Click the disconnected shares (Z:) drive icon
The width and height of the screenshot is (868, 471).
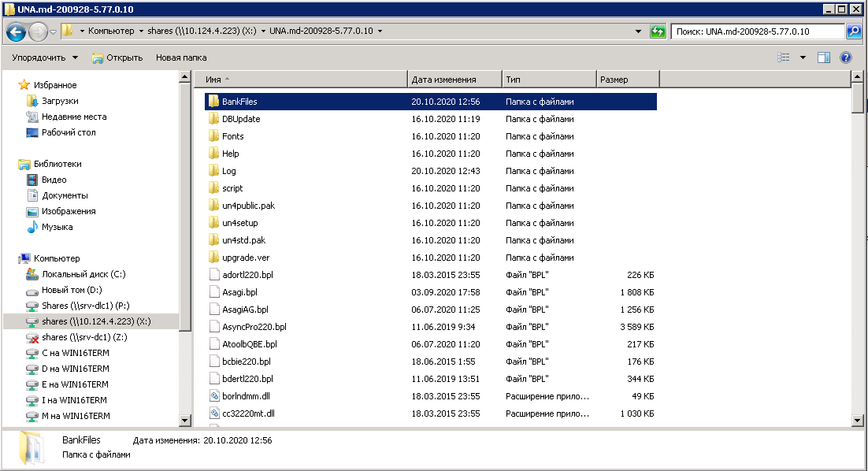tap(32, 338)
